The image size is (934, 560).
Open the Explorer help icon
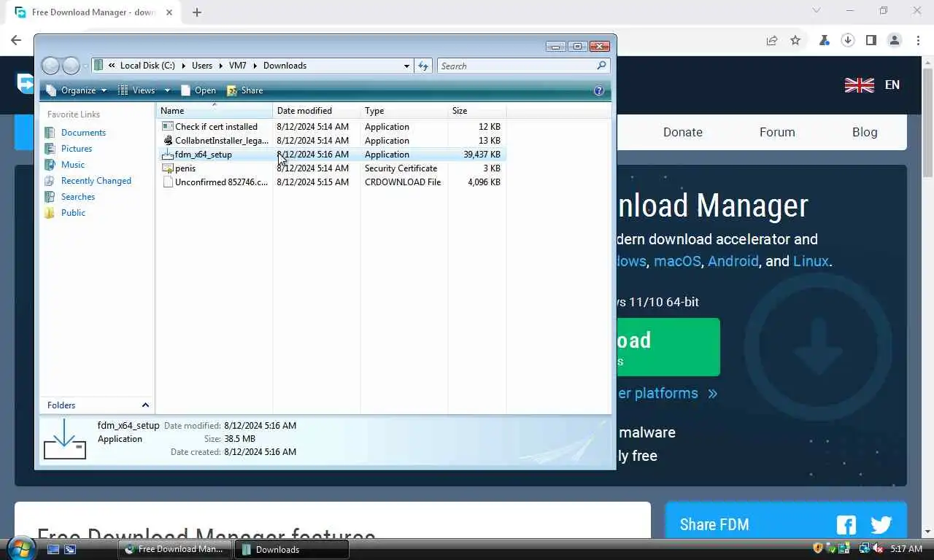click(x=599, y=90)
